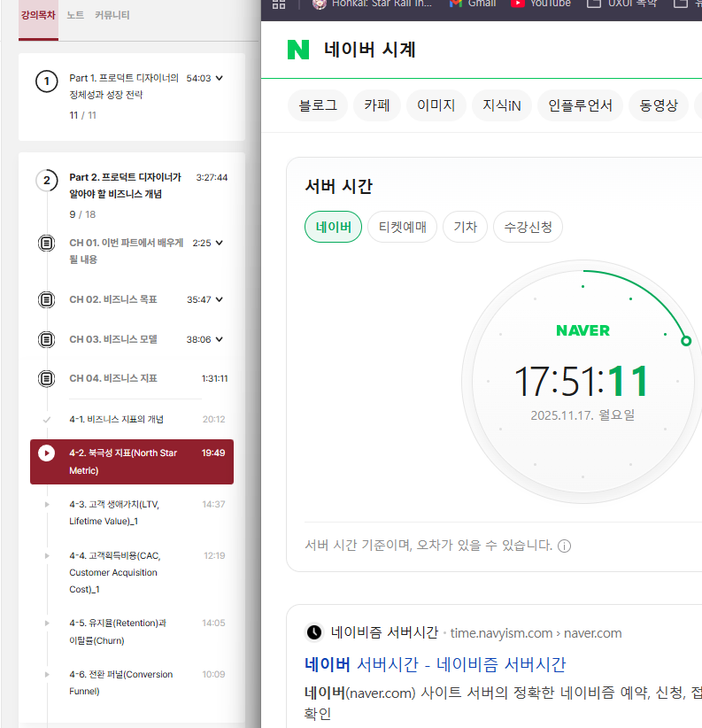Click play arrow beside lecture 4-6
The height and width of the screenshot is (728, 702).
[47, 674]
